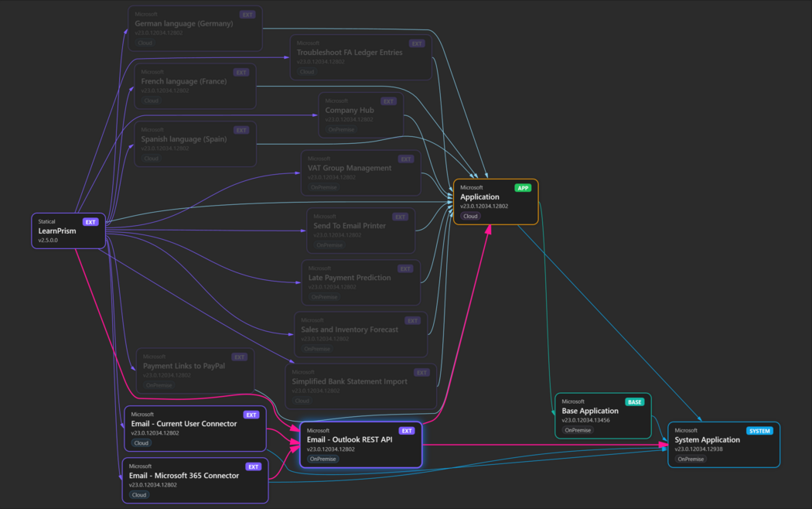812x509 pixels.
Task: Click EXT badge on French language node
Action: click(241, 73)
